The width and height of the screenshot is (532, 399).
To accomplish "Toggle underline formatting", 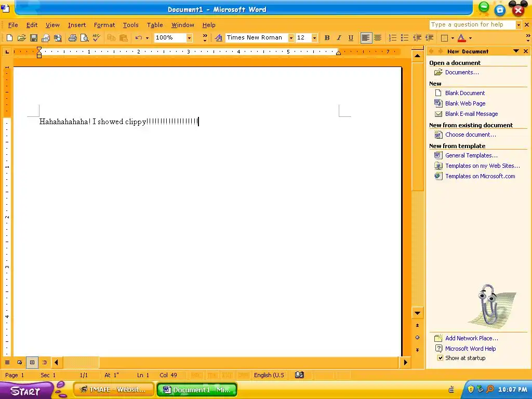I will click(x=351, y=38).
